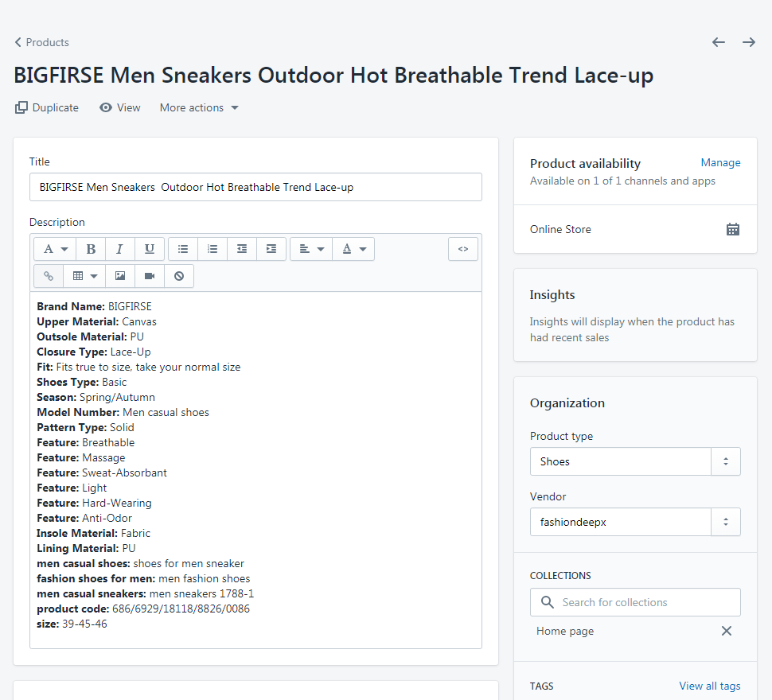Click Home page collection label
Viewport: 772px width, 700px height.
(x=565, y=631)
